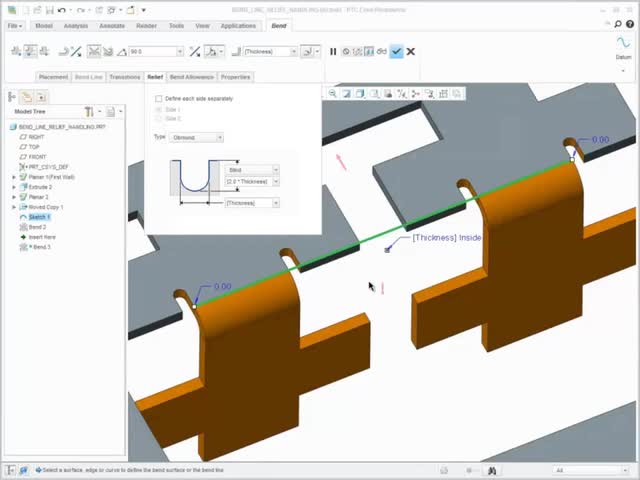This screenshot has height=480, width=640.
Task: Enable Define each side separately checkbox
Action: [x=159, y=99]
